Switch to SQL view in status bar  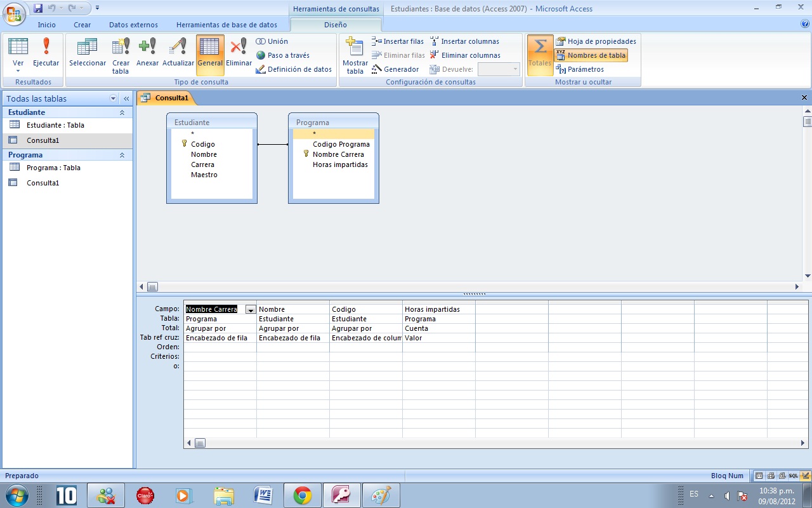(794, 476)
